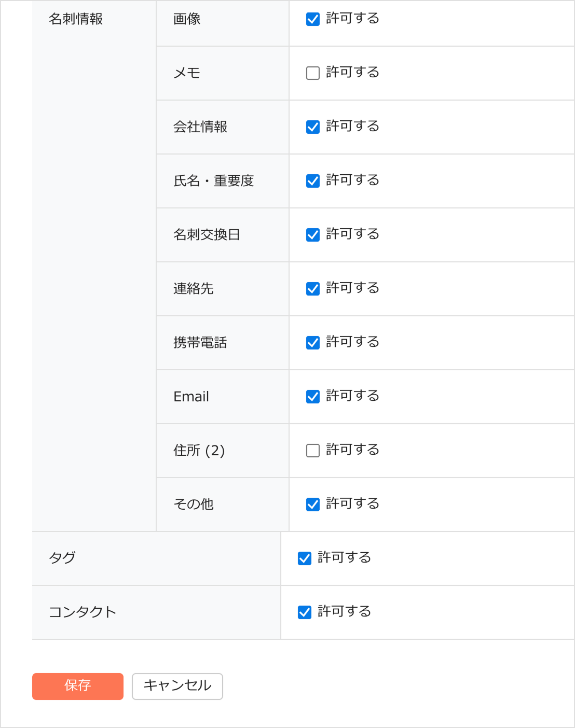Screen dimensions: 575x728
Task: Click 許可する label beside 住所 (2)
Action: [x=352, y=450]
